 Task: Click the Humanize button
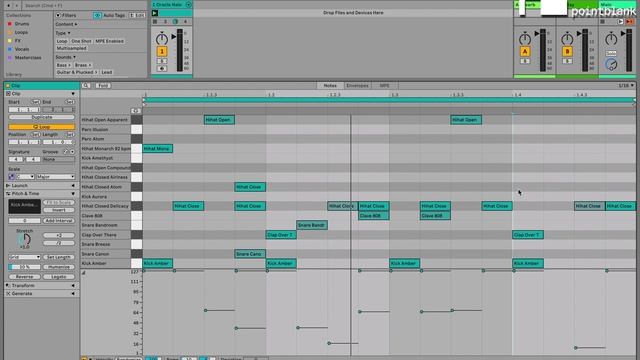click(x=59, y=267)
